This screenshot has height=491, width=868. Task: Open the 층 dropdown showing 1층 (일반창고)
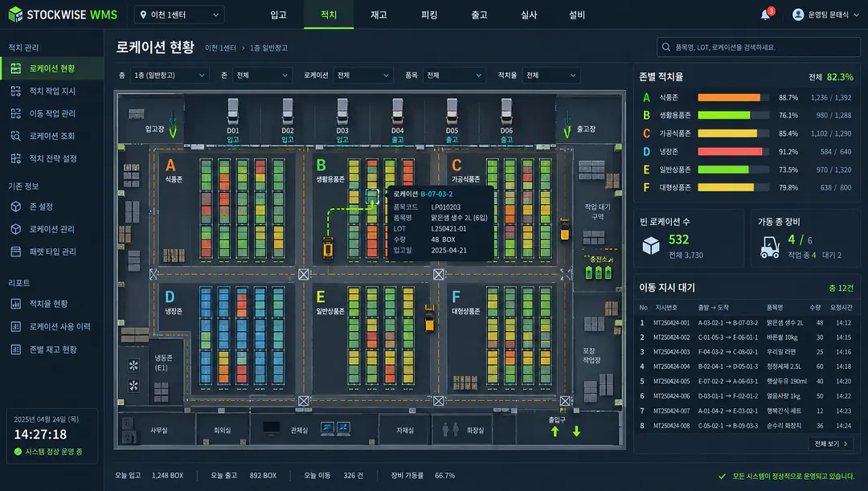[170, 76]
